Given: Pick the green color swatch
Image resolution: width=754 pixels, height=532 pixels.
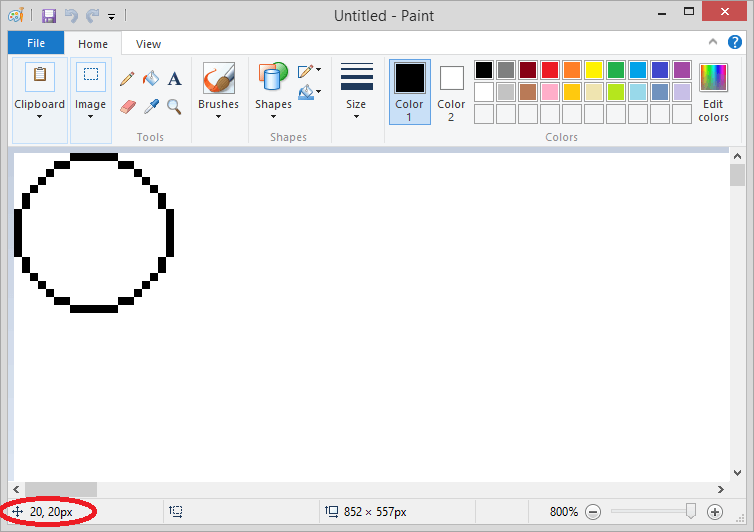Looking at the screenshot, I should pyautogui.click(x=616, y=70).
